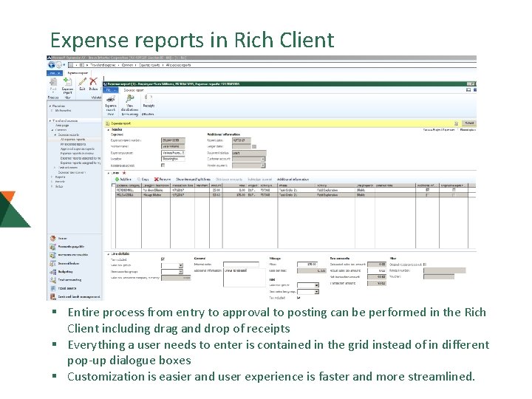Select the Expense report ribbon tab
Viewport: 532px width, 399px height.
click(x=134, y=90)
